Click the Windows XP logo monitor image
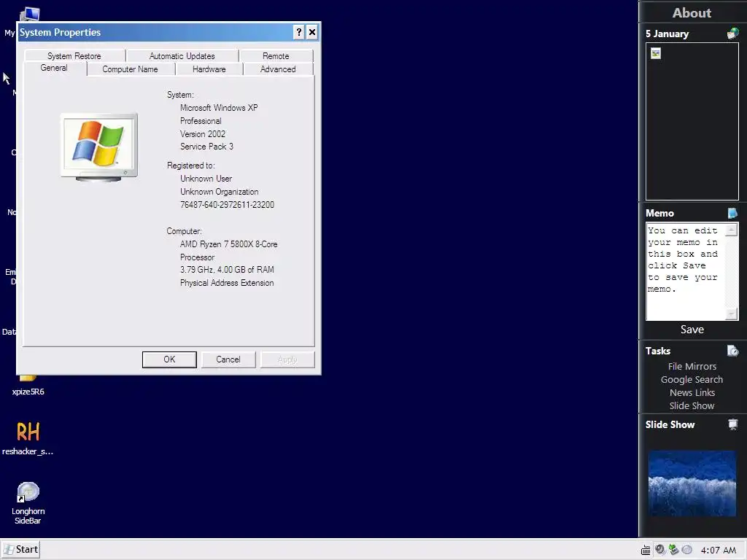The image size is (747, 560). tap(99, 147)
